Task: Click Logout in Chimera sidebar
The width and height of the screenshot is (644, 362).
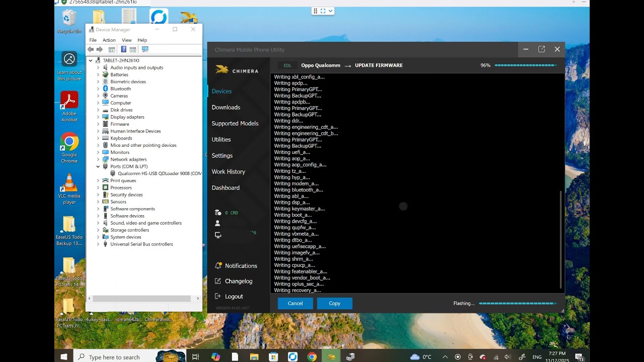Action: click(x=229, y=297)
